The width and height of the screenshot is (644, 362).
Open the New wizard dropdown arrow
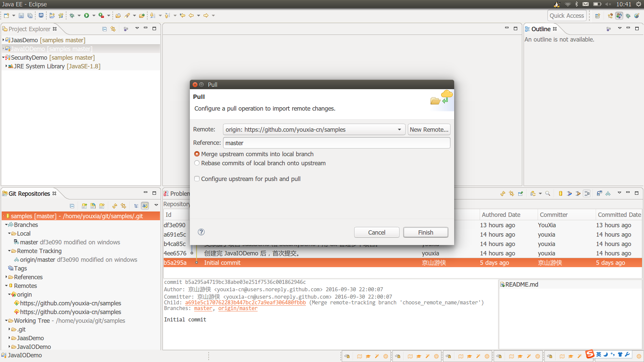click(x=13, y=15)
